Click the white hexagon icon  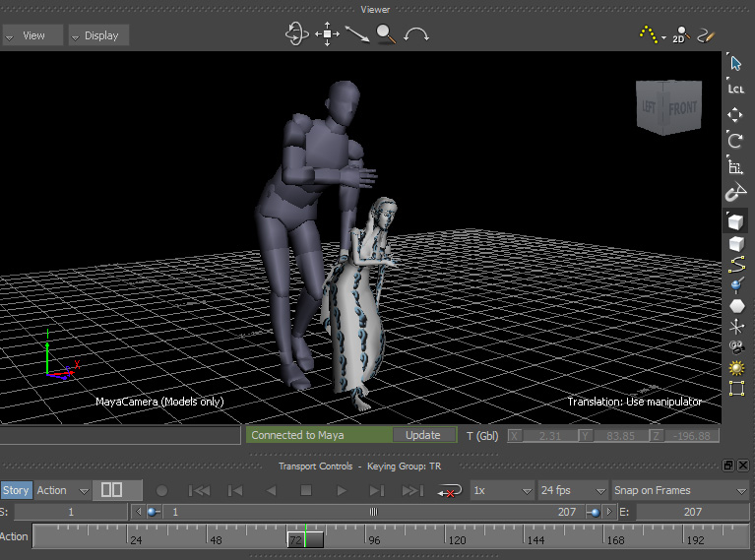click(736, 306)
